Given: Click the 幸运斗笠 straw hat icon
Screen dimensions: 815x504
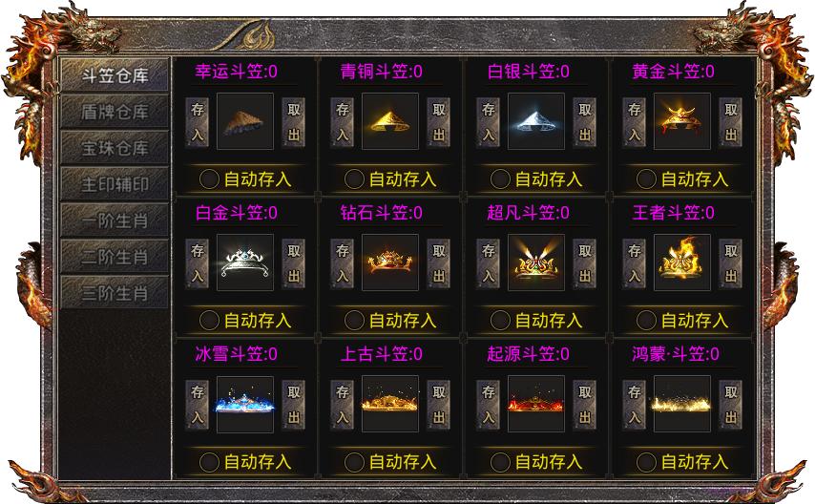Looking at the screenshot, I should 245,122.
